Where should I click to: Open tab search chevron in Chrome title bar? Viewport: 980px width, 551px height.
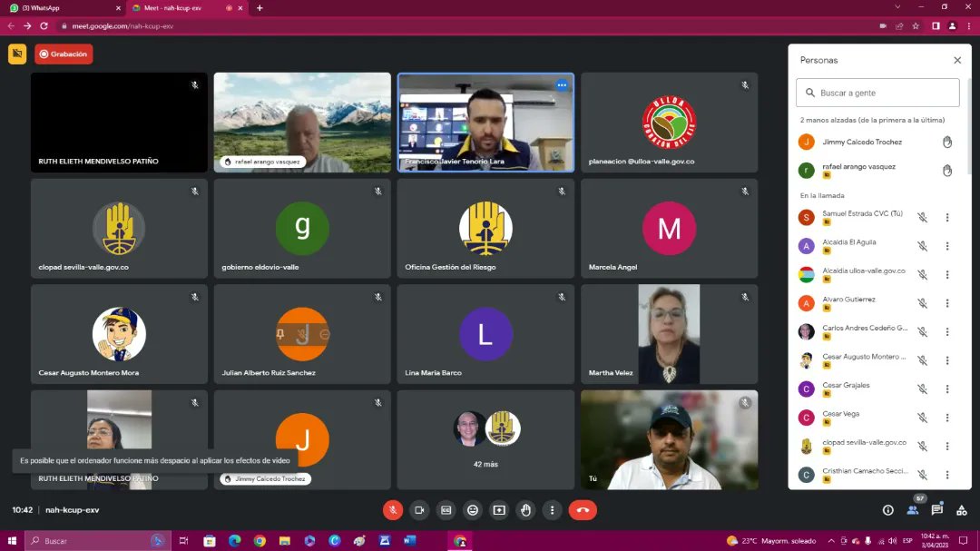coord(897,7)
